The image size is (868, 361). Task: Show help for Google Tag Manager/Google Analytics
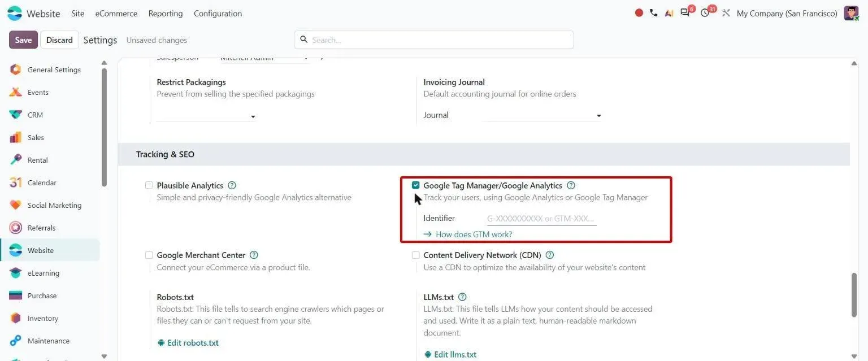[x=571, y=185]
